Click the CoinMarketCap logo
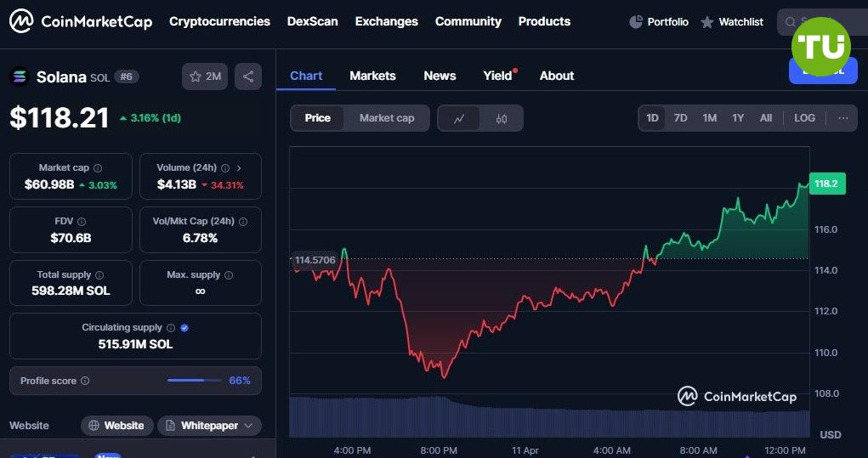Screen dimensions: 868x458 80,21
